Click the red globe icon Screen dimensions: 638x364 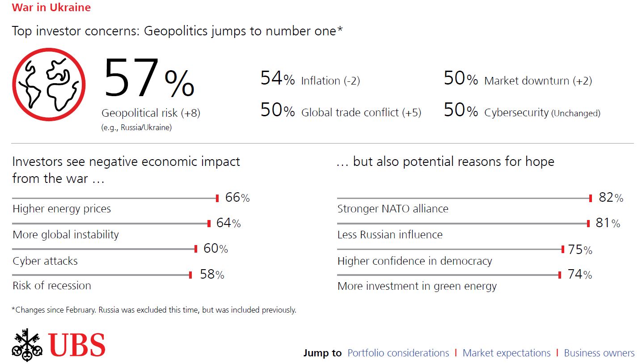coord(49,85)
